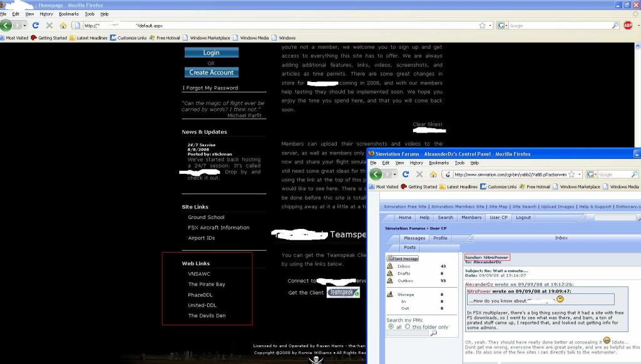This screenshot has height=364, width=641.
Task: Click green back arrow in Homepage window
Action: click(x=6, y=26)
